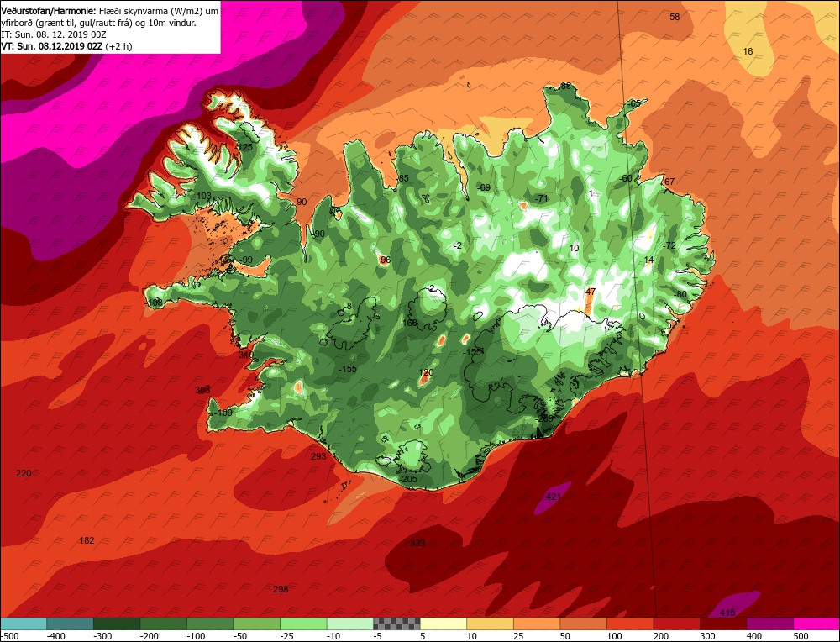Image resolution: width=840 pixels, height=642 pixels.
Task: Click the dark teal legend swatch above -400
Action: tap(70, 624)
